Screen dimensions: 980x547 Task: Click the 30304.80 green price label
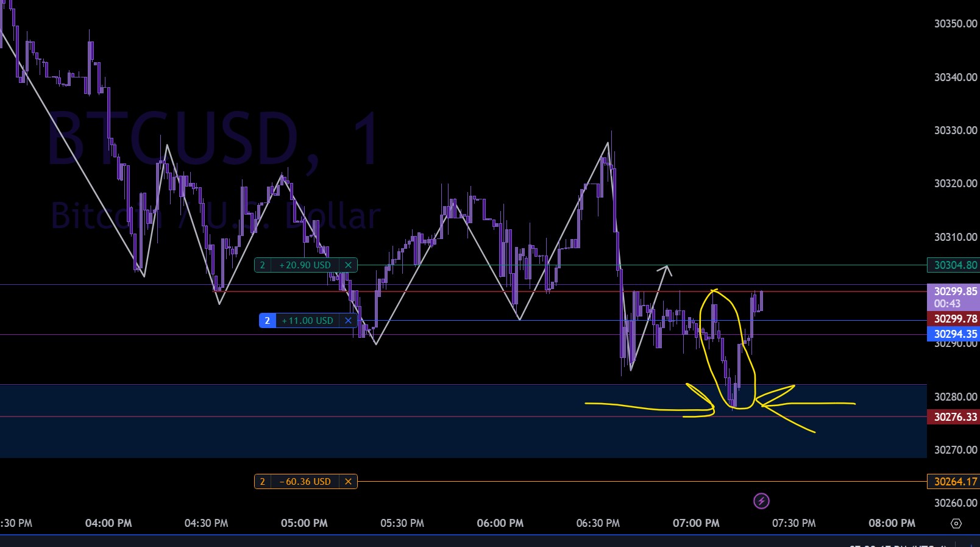(954, 265)
